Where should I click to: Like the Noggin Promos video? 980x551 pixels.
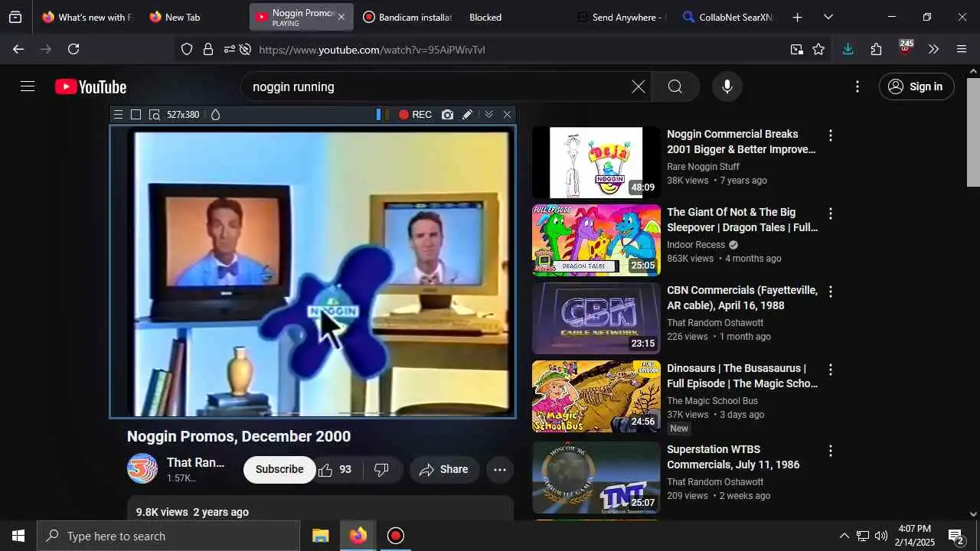click(x=335, y=469)
